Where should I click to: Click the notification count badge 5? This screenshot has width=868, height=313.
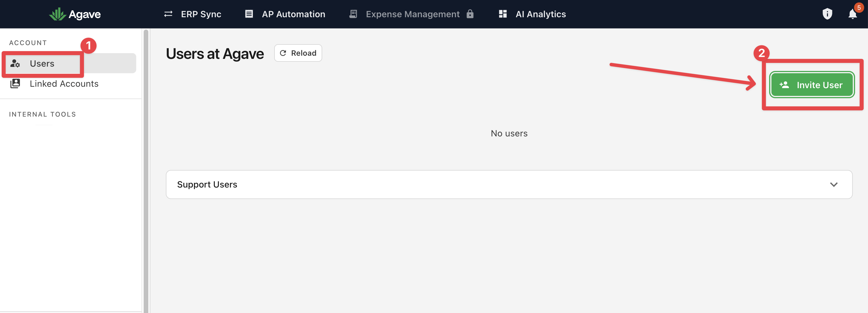[x=859, y=8]
